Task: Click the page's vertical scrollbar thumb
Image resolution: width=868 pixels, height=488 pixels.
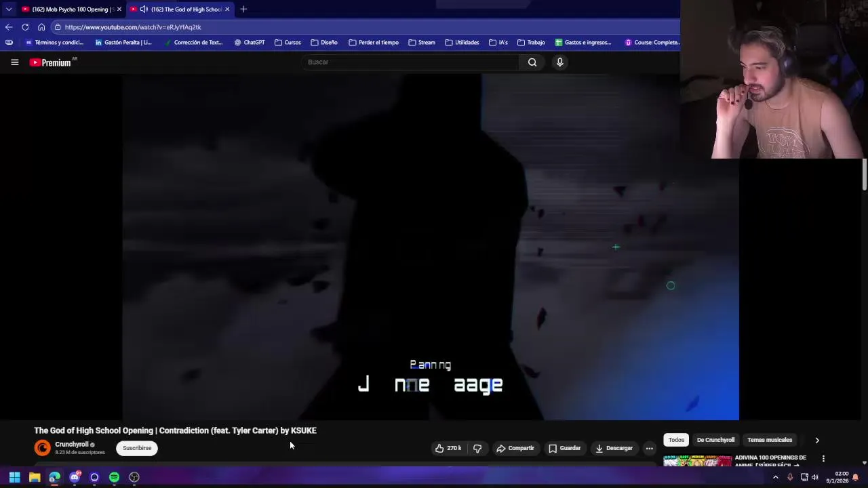Action: (x=865, y=175)
